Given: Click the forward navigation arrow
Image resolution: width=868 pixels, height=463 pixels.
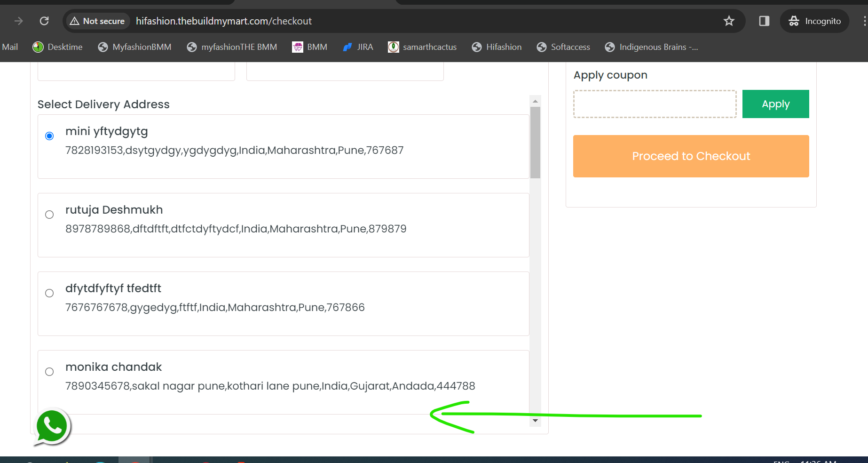Looking at the screenshot, I should (19, 21).
